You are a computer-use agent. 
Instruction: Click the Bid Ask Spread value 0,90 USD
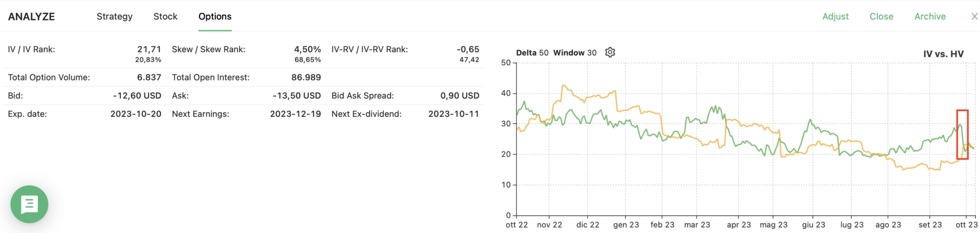point(459,95)
